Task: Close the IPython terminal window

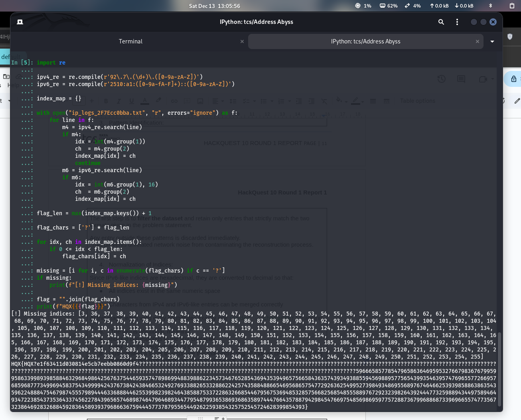Action: (x=493, y=22)
